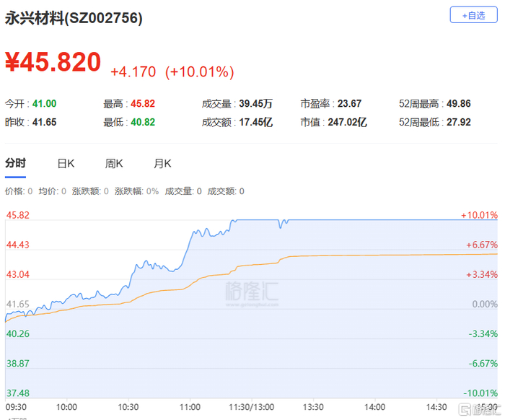Click stock title 永兴材料(SZ002756)

click(74, 18)
